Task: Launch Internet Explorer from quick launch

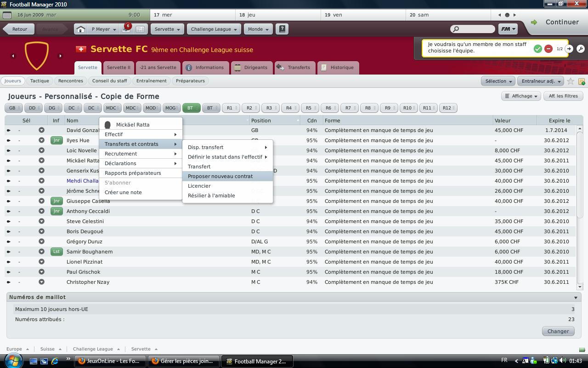Action: [x=54, y=361]
